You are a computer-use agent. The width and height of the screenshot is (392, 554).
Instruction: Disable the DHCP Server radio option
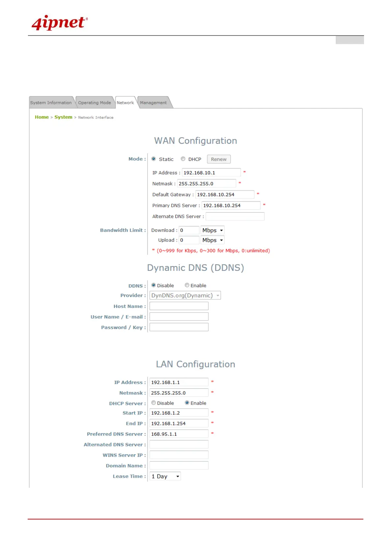pos(154,403)
